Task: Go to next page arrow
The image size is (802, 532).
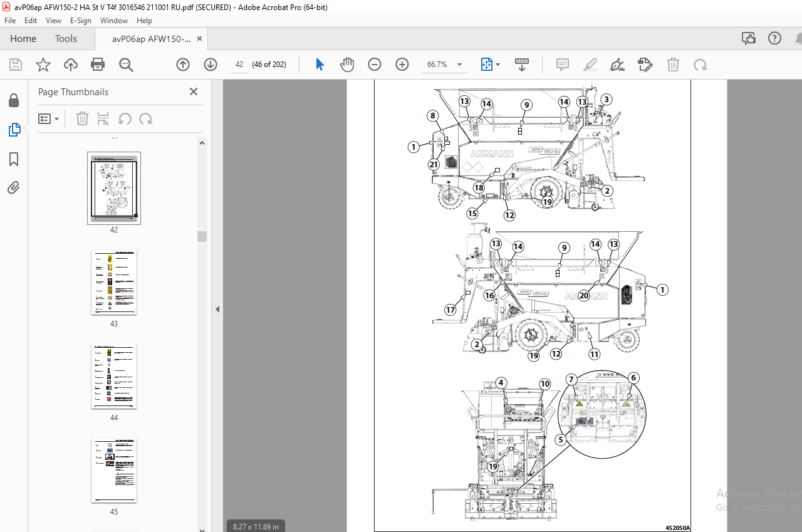Action: coord(211,65)
